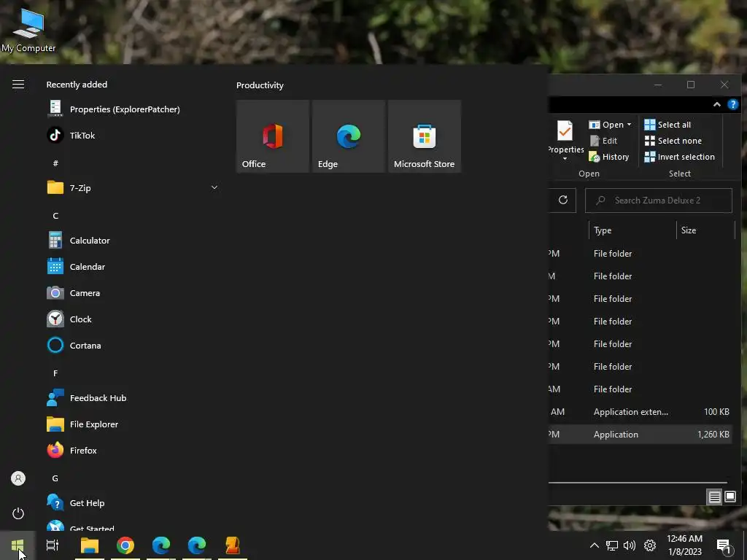This screenshot has width=747, height=560.
Task: Click the F letter group header
Action: [x=55, y=373]
